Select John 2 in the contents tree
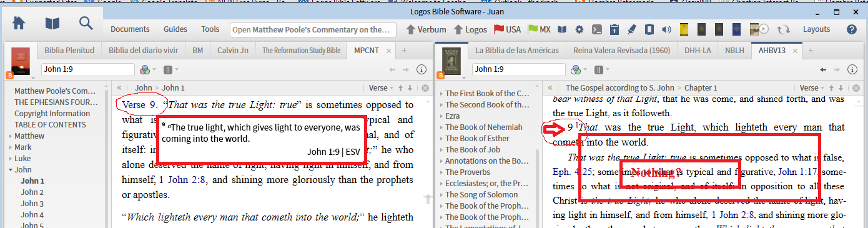Screen dimensions: 868x228 tap(32, 192)
